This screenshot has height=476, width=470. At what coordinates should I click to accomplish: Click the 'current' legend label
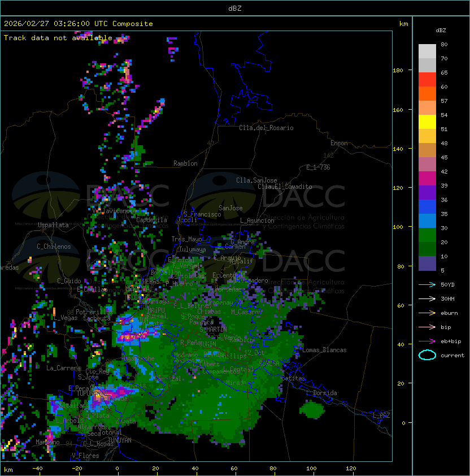pyautogui.click(x=452, y=356)
